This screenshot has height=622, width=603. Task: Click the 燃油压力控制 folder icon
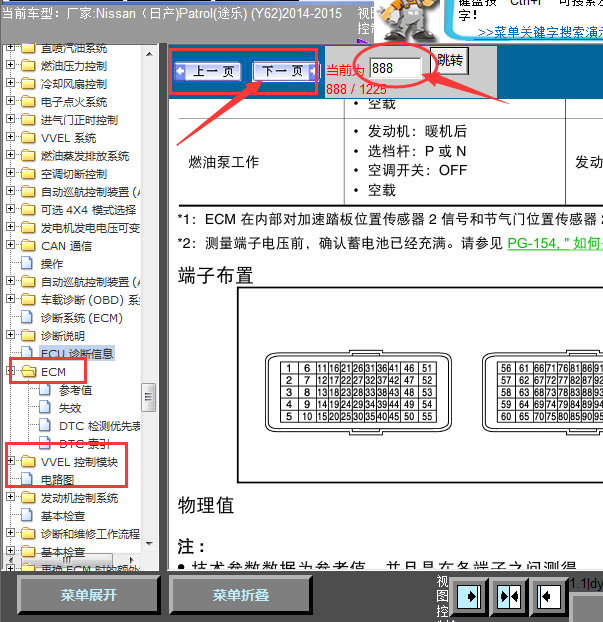coord(28,65)
